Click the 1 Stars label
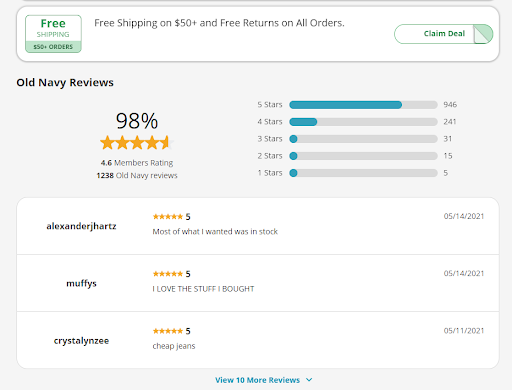The height and width of the screenshot is (390, 512). 270,173
